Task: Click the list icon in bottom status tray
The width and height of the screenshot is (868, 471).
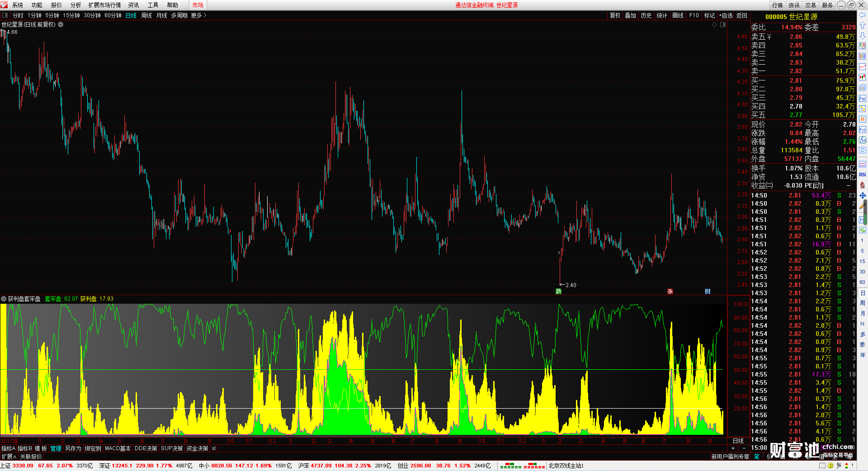Action: pos(823,466)
